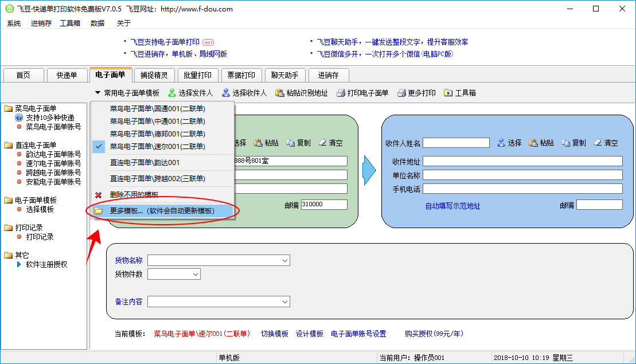Screen dimensions: 636x364
Task: Click the 打印记录 folder icon
Action: point(8,228)
